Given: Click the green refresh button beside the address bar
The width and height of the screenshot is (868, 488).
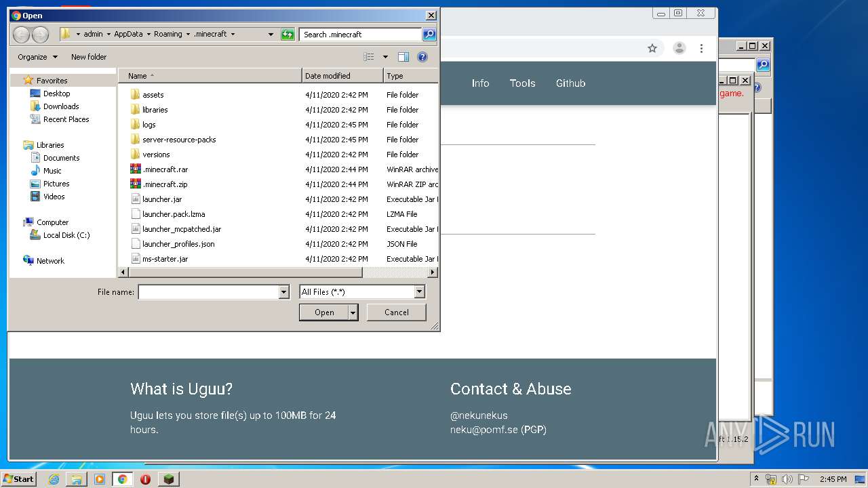Looking at the screenshot, I should [288, 35].
